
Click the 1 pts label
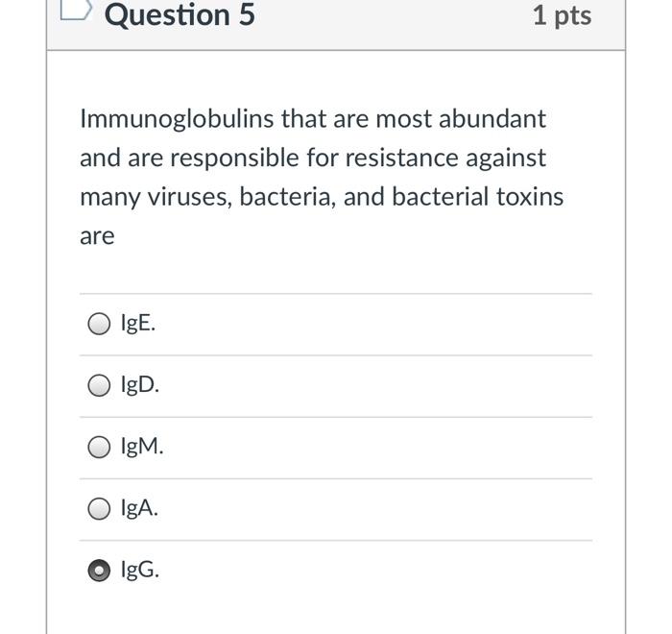coord(562,15)
